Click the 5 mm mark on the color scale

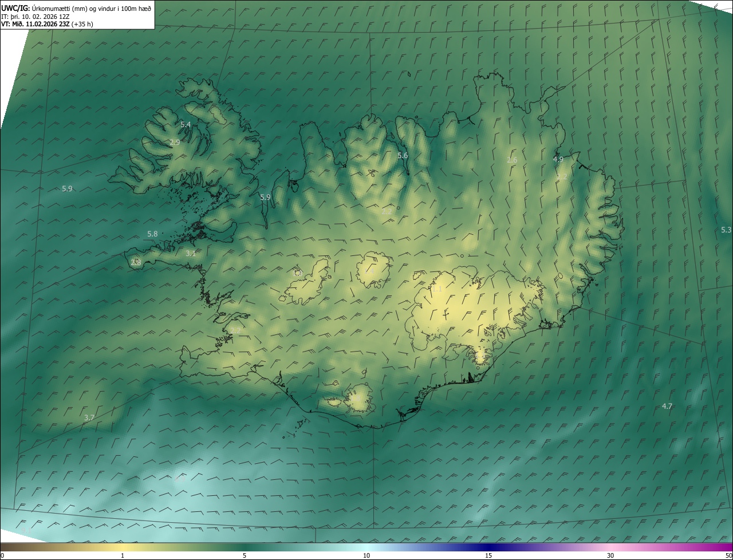245,555
